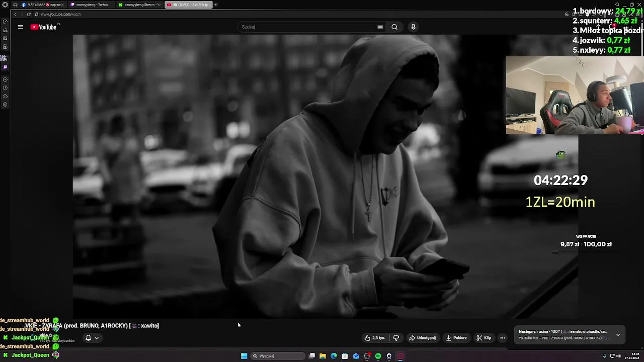Viewport: 644px width, 362px height.
Task: Select the VKIE - ŻYRAFA YouTube tab
Action: [188, 5]
